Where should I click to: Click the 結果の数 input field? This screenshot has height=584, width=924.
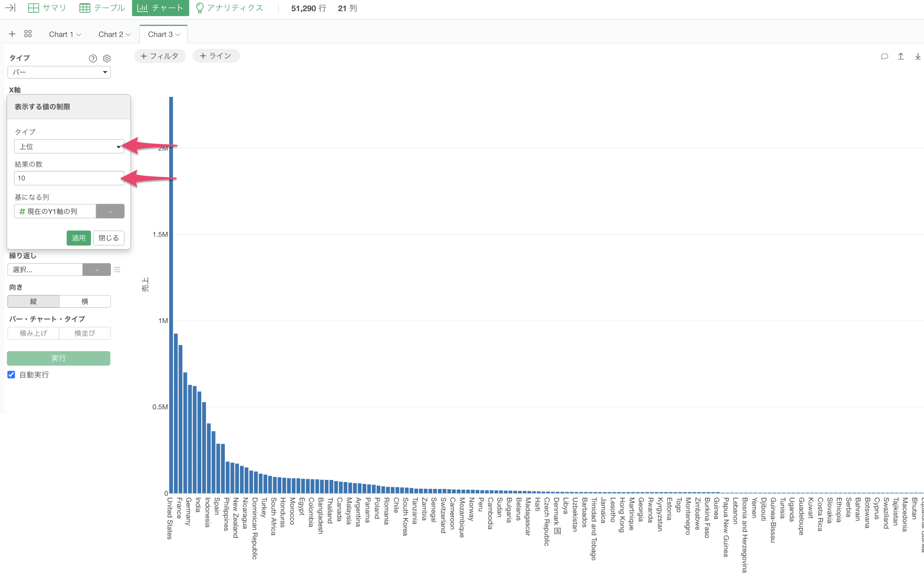point(69,178)
